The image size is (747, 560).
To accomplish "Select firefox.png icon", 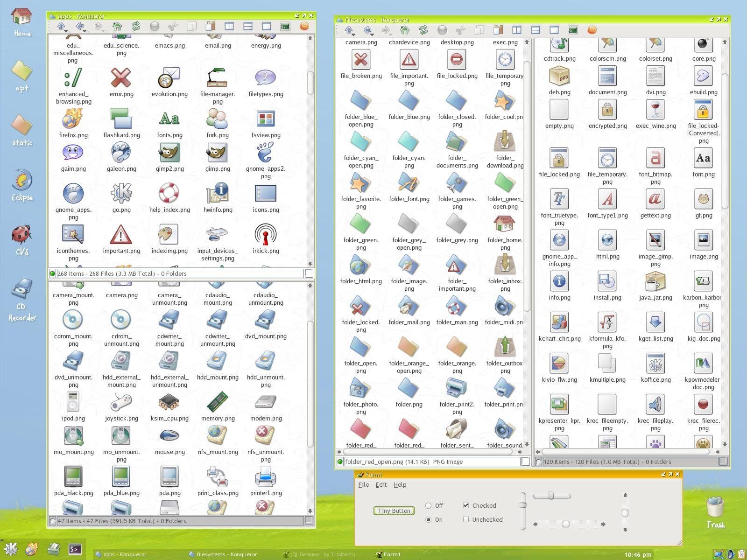I will click(73, 119).
